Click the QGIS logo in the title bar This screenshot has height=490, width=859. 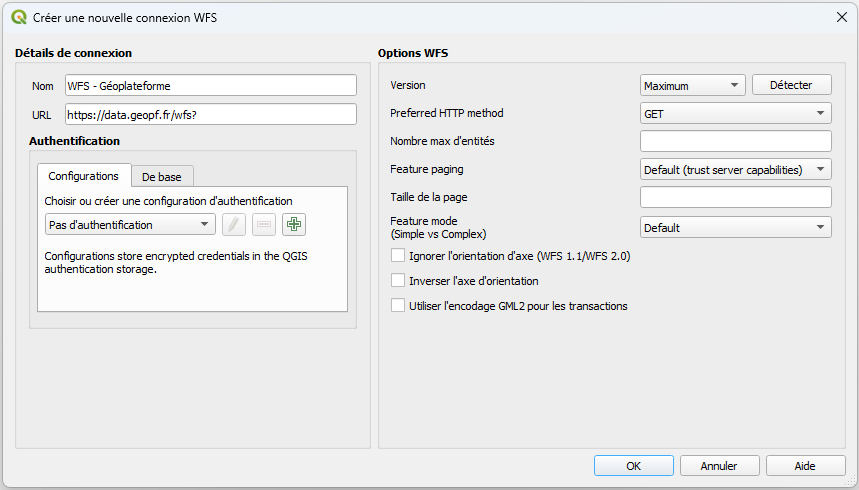click(19, 17)
